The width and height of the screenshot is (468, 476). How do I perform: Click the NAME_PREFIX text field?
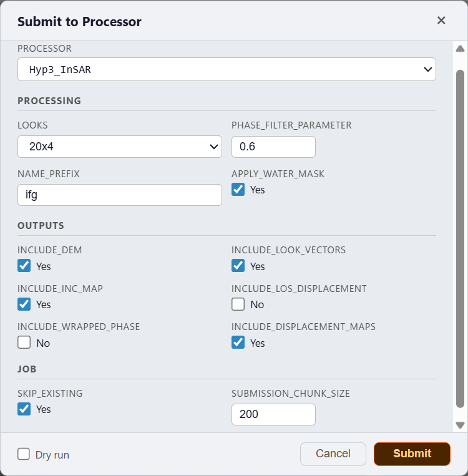click(119, 195)
